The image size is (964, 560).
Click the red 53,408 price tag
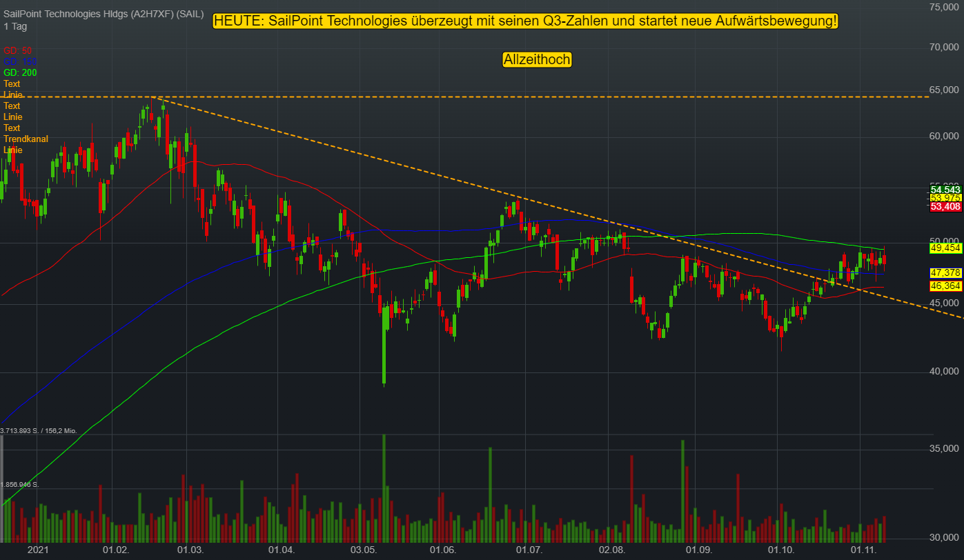pos(945,206)
